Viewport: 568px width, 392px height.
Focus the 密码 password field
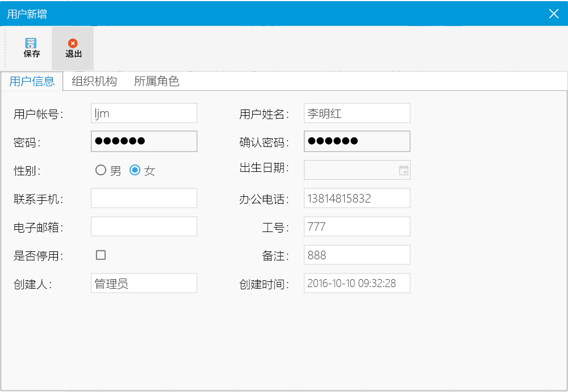tap(144, 141)
